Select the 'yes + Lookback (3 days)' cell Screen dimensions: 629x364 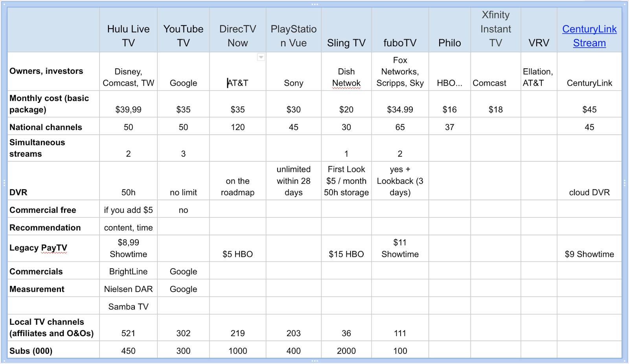click(400, 181)
